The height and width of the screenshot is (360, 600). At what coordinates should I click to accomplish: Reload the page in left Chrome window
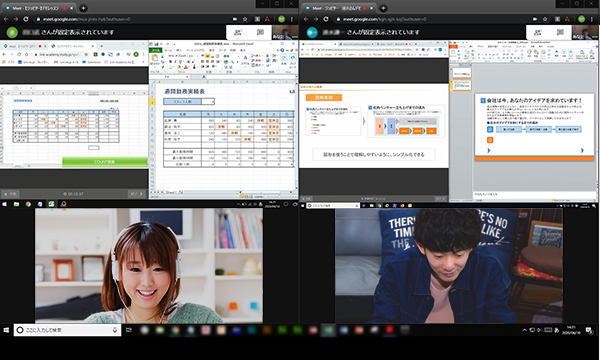coord(26,19)
